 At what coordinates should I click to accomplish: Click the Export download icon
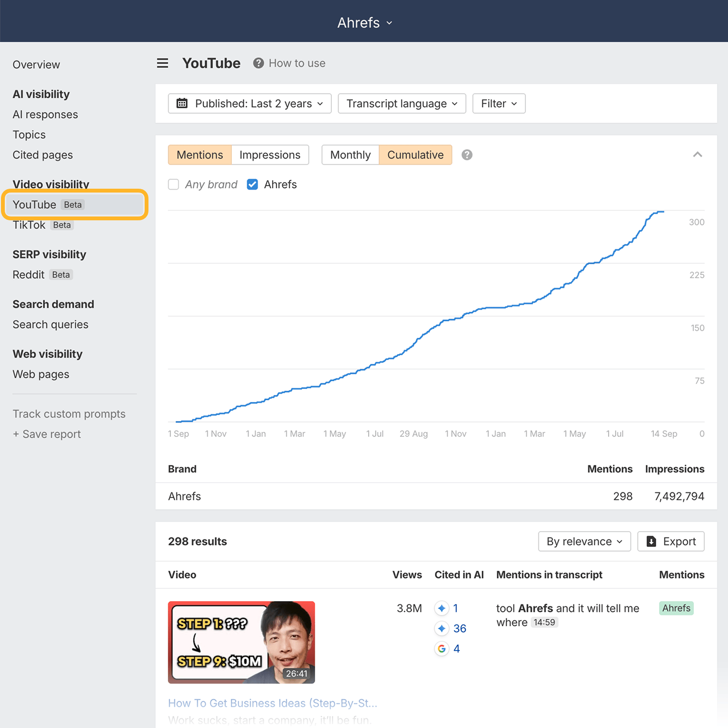click(x=651, y=541)
